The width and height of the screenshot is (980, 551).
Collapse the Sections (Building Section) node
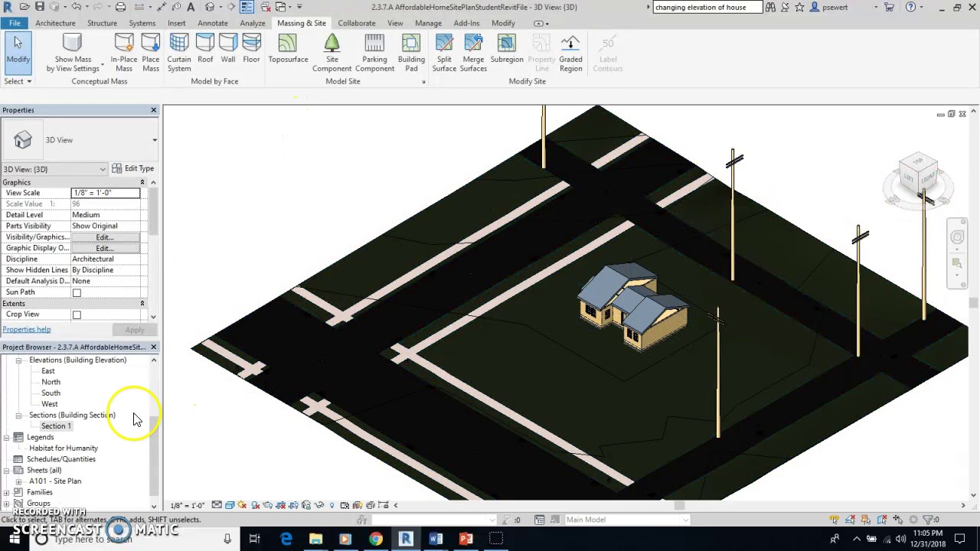pyautogui.click(x=18, y=415)
